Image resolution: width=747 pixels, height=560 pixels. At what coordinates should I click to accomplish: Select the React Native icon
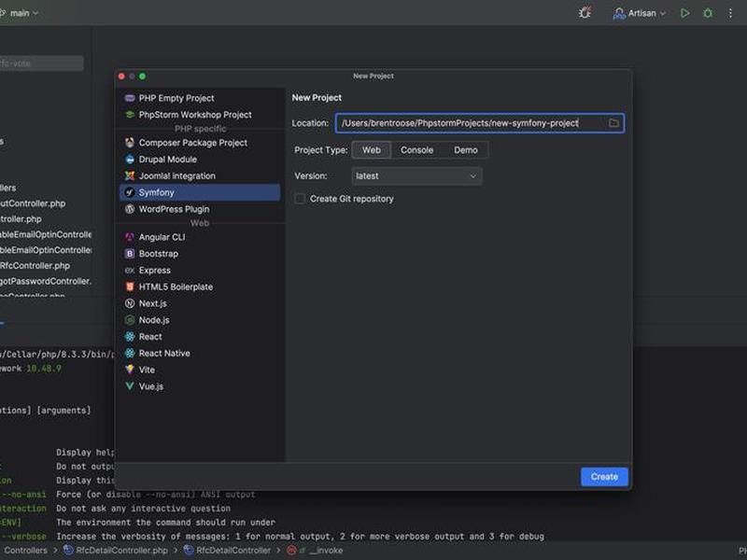coord(130,354)
